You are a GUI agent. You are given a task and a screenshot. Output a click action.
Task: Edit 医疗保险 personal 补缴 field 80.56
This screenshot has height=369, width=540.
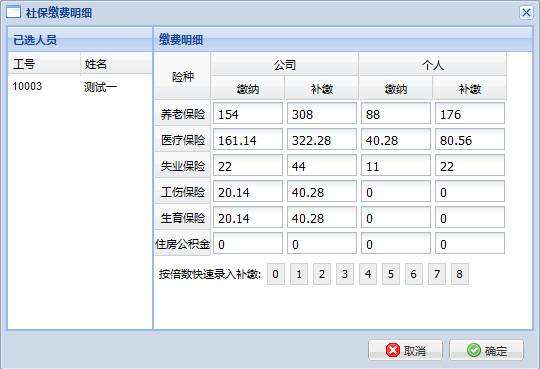click(470, 139)
